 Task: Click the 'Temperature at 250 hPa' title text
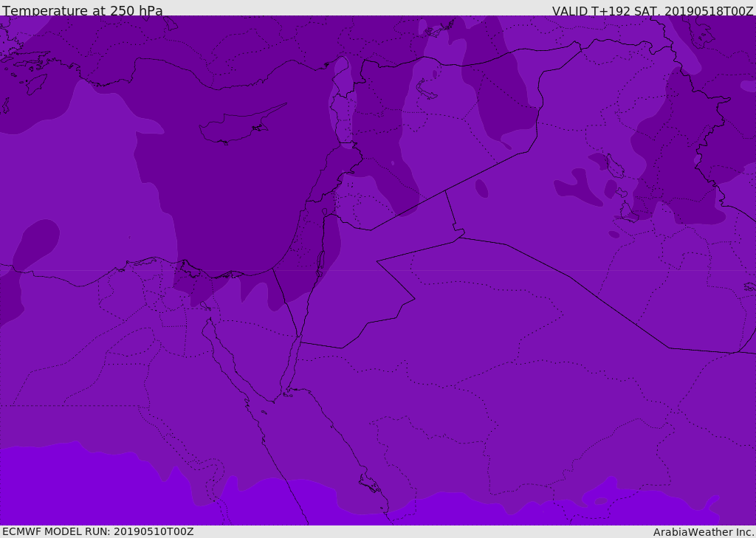[x=83, y=10]
